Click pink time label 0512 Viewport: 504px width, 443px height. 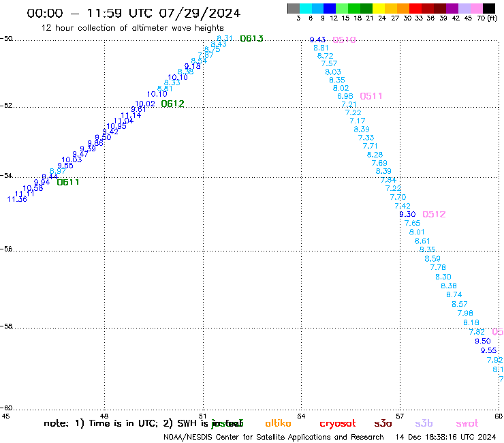(434, 214)
